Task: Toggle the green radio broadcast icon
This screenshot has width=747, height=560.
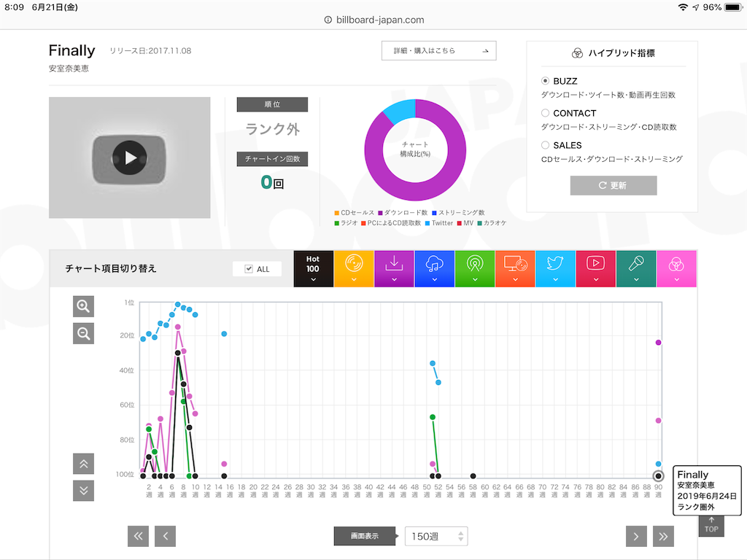Action: (475, 268)
